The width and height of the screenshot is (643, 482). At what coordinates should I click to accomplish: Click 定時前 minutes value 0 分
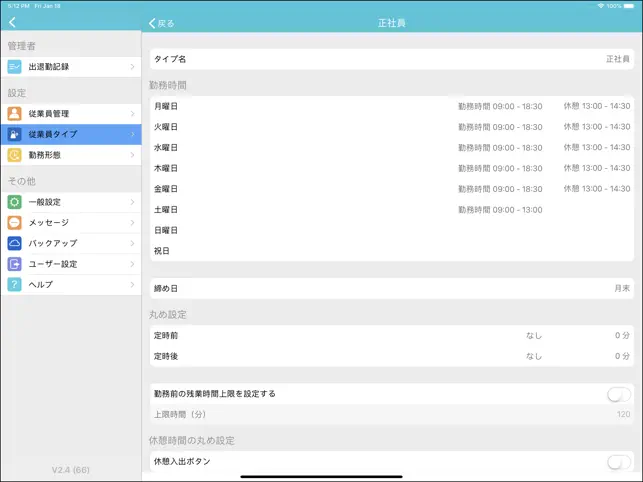622,336
